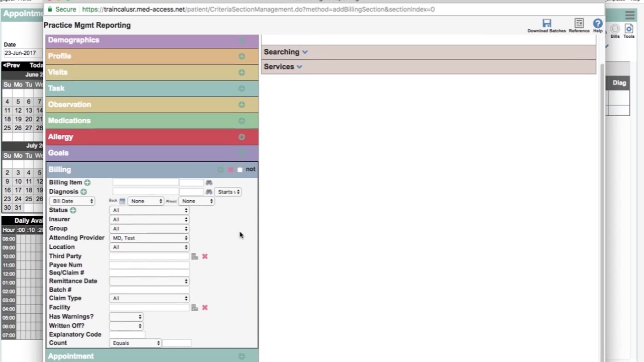Open the Has Warnings? dropdown

pos(126,317)
